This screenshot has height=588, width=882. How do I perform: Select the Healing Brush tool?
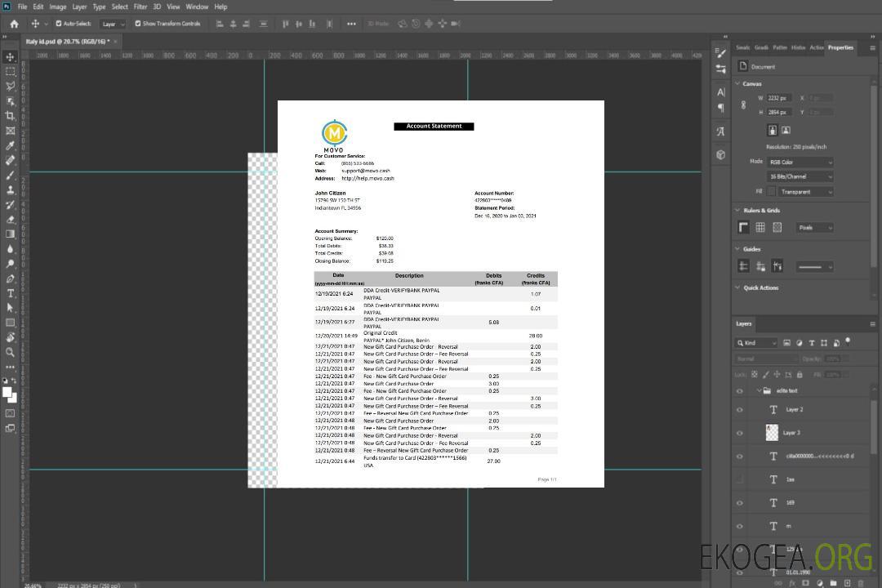pyautogui.click(x=10, y=160)
